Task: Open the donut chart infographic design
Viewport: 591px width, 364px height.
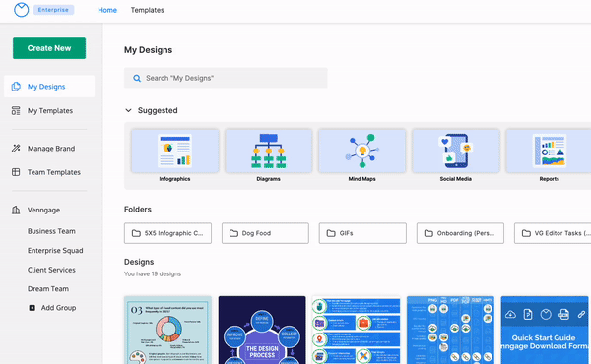Action: (167, 331)
